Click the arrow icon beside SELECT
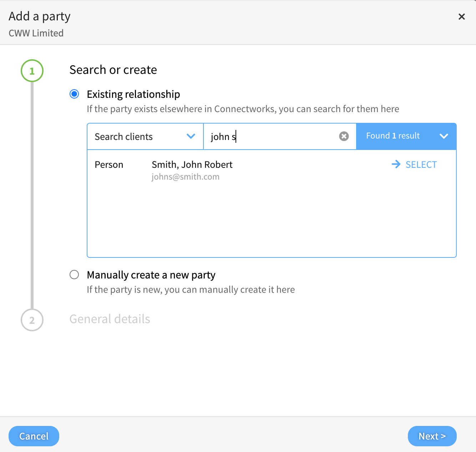476x452 pixels. pos(396,164)
